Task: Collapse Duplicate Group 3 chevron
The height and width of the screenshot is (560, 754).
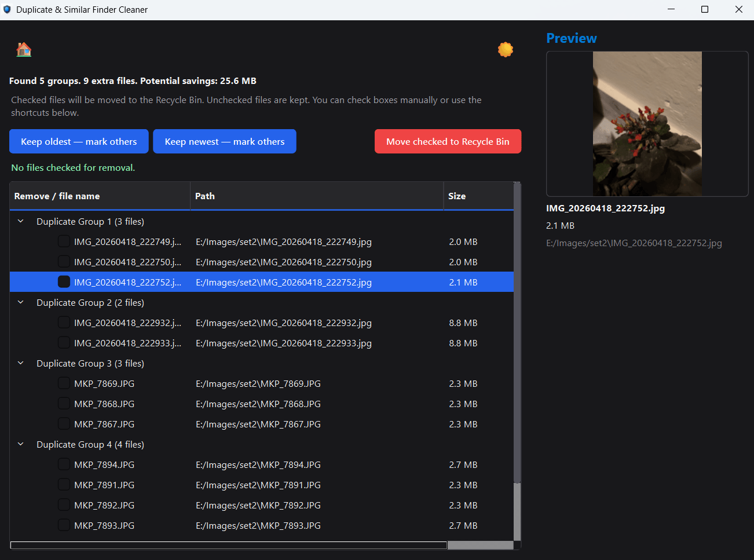Action: [21, 363]
